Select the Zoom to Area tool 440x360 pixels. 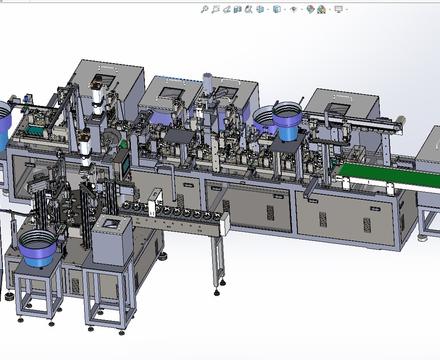215,9
